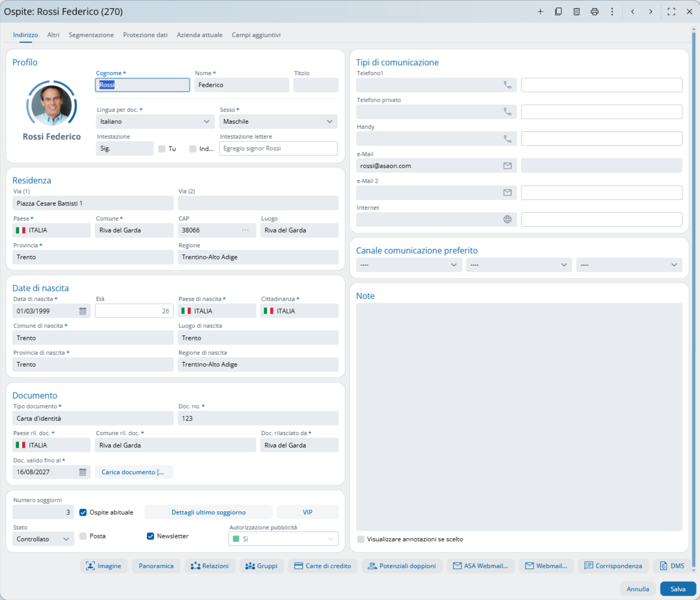Expand the Sesso dropdown showing Maschile
This screenshot has width=700, height=600.
point(329,121)
